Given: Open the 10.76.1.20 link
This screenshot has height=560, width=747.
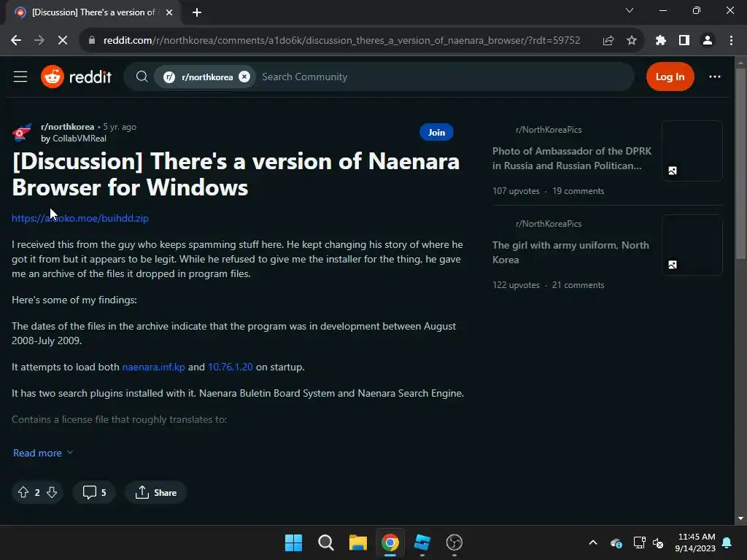Looking at the screenshot, I should (230, 367).
